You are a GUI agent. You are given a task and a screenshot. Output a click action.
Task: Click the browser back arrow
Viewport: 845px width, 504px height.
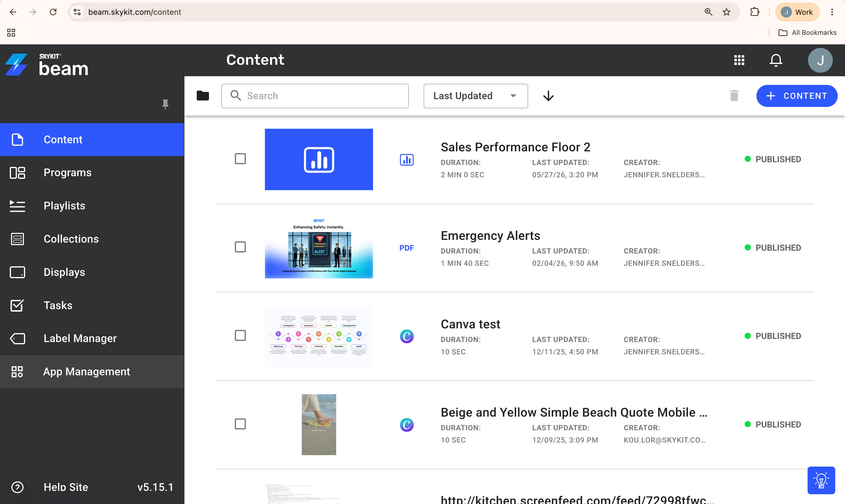(x=13, y=12)
